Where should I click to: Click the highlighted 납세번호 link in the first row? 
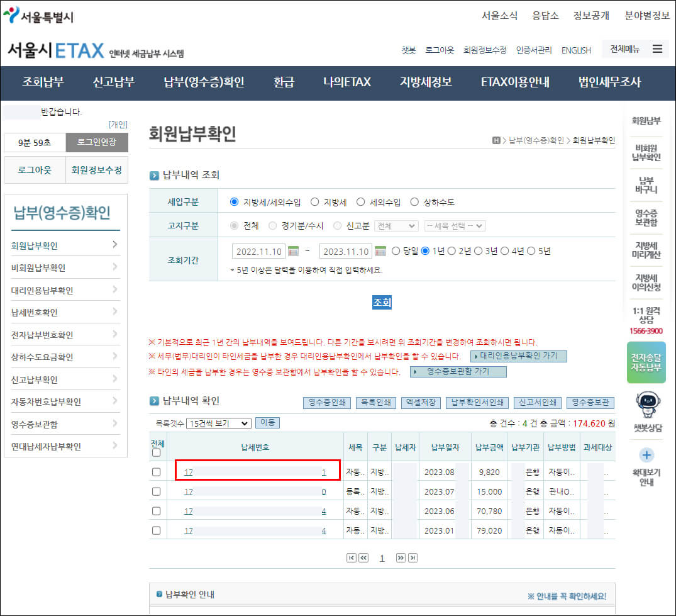click(x=257, y=471)
